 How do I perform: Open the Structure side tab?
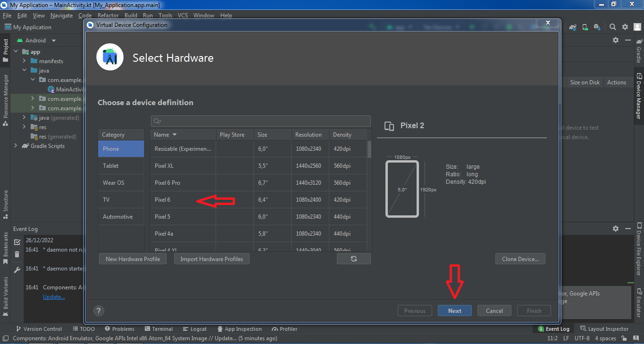coord(6,205)
